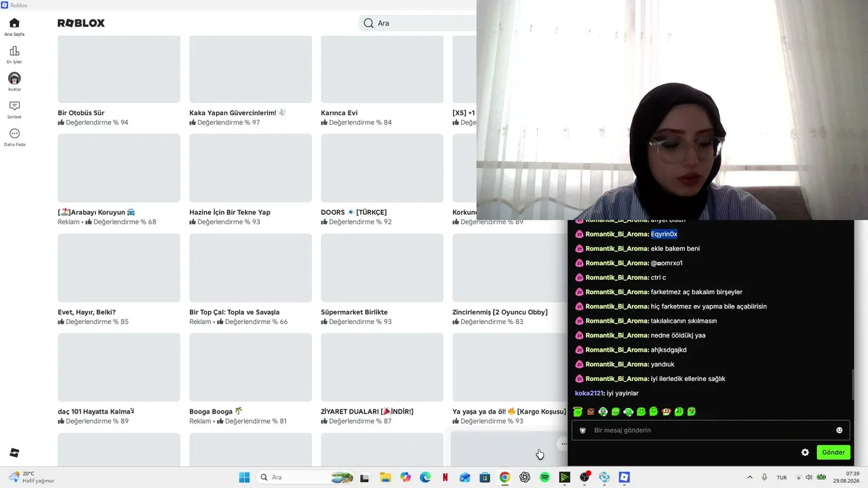Open Evet, Hayır, Belki? game title

[87, 312]
